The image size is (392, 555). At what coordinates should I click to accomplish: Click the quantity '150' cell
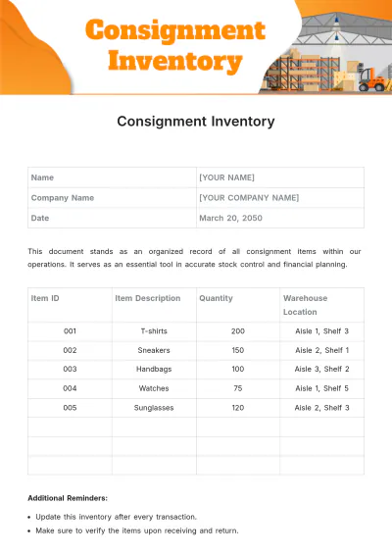[x=238, y=351]
